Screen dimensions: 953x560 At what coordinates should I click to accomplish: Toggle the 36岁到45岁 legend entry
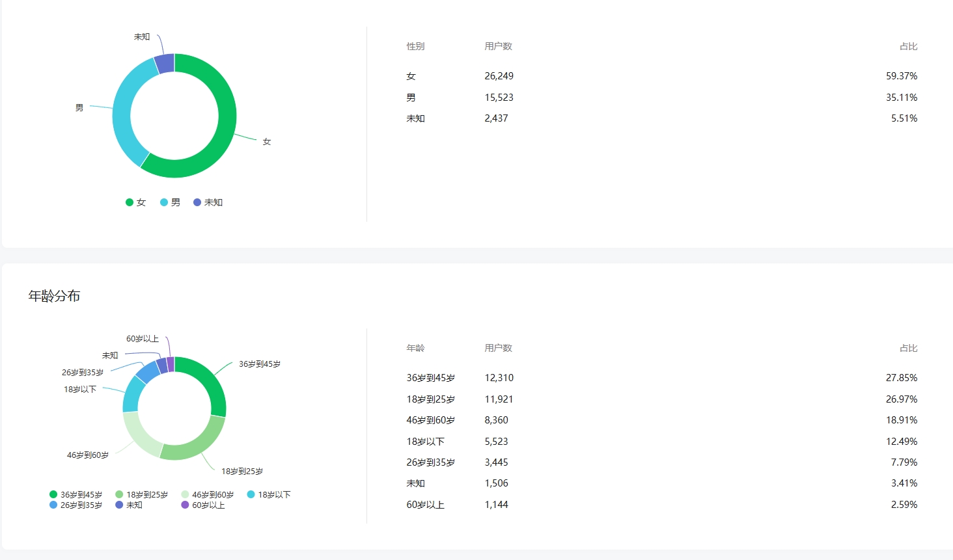[76, 494]
